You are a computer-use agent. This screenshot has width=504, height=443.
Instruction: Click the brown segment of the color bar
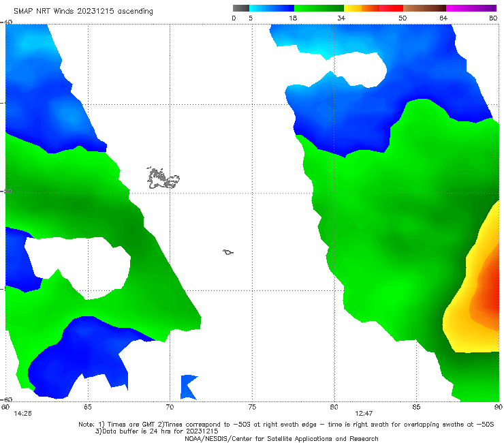pos(424,8)
